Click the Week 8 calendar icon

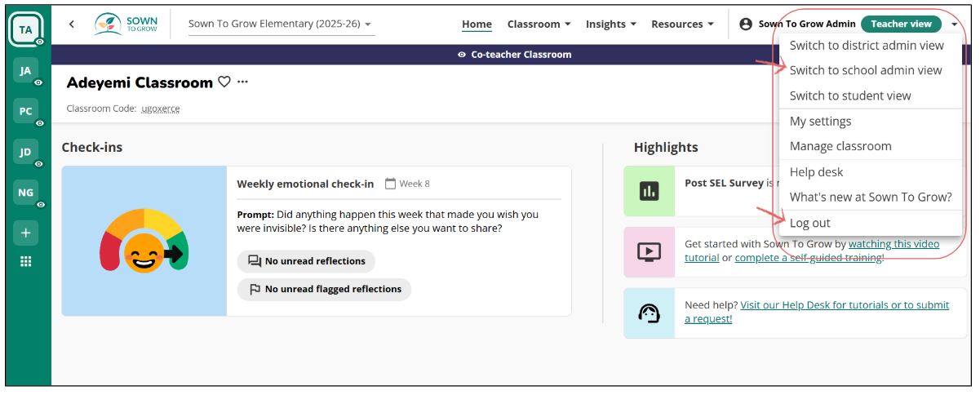click(x=390, y=184)
